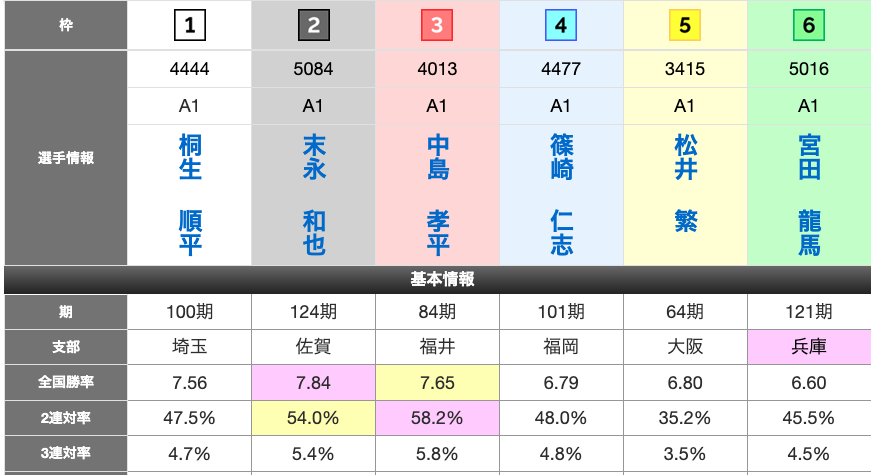Click the blue lane 4 number badge
871x475 pixels.
(561, 25)
